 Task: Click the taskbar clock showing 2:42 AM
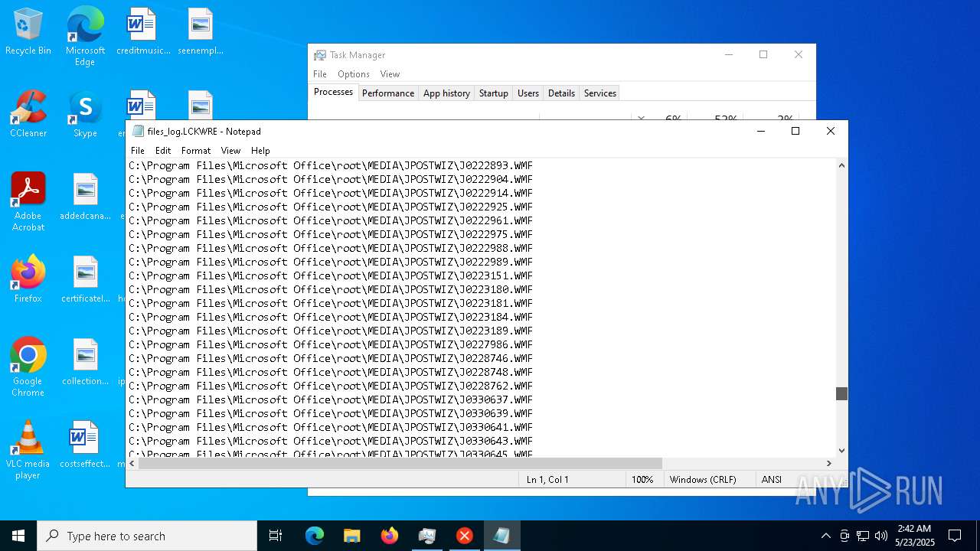point(914,536)
